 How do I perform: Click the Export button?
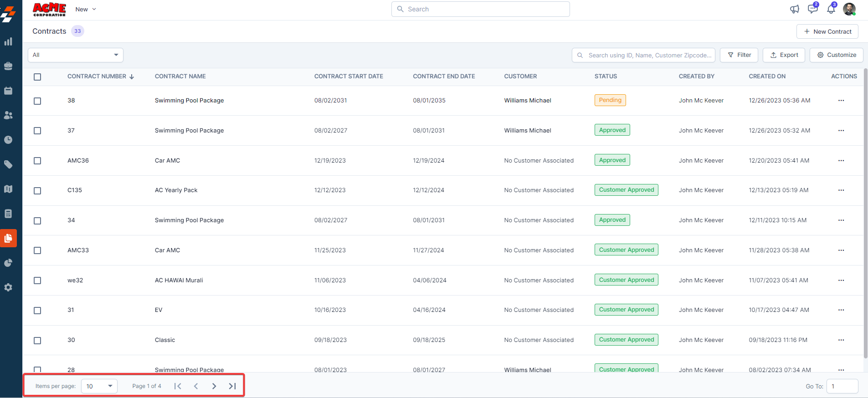coord(784,55)
